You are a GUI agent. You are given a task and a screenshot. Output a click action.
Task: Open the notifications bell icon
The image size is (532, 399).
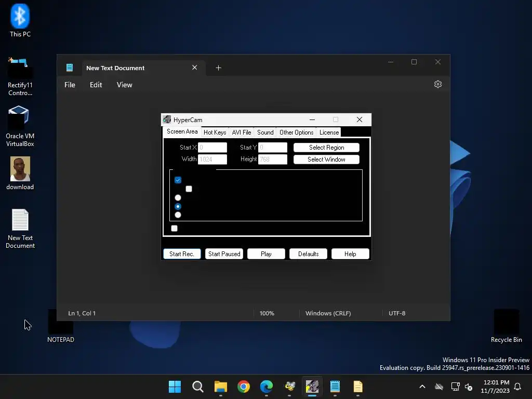tap(517, 387)
